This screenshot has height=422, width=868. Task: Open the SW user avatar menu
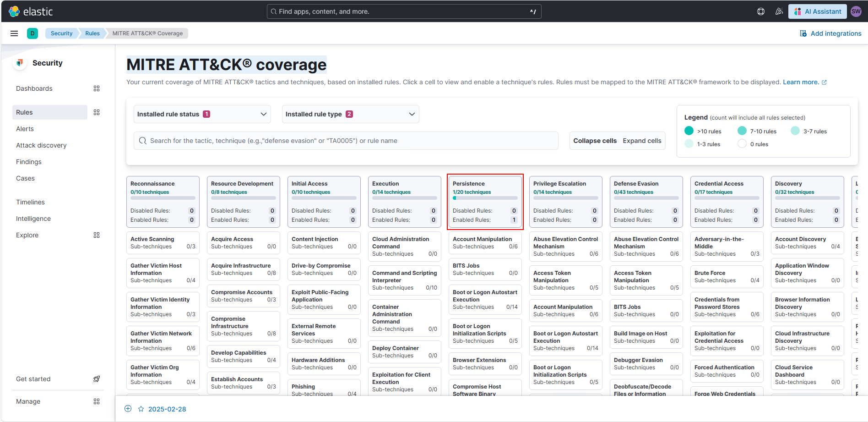856,11
